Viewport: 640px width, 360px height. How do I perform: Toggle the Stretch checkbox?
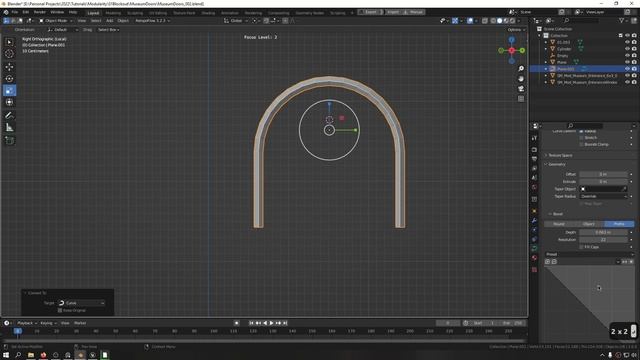pos(582,138)
